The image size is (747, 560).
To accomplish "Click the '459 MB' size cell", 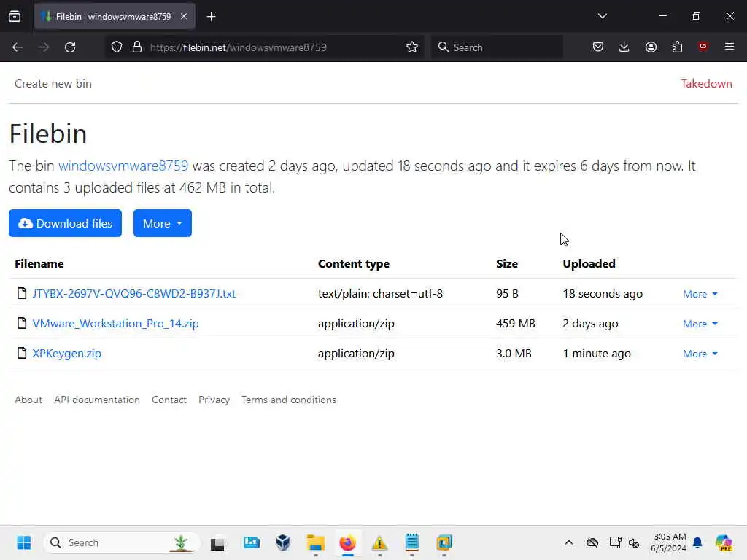I will point(516,323).
